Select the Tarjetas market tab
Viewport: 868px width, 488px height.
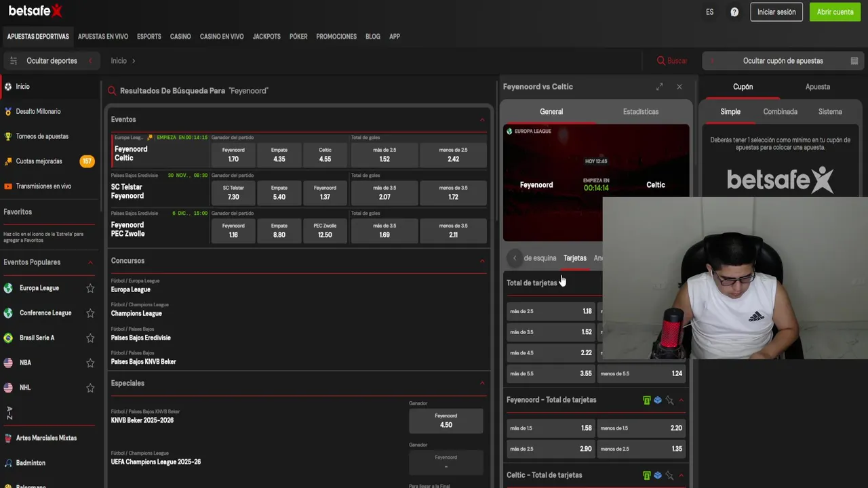tap(575, 258)
